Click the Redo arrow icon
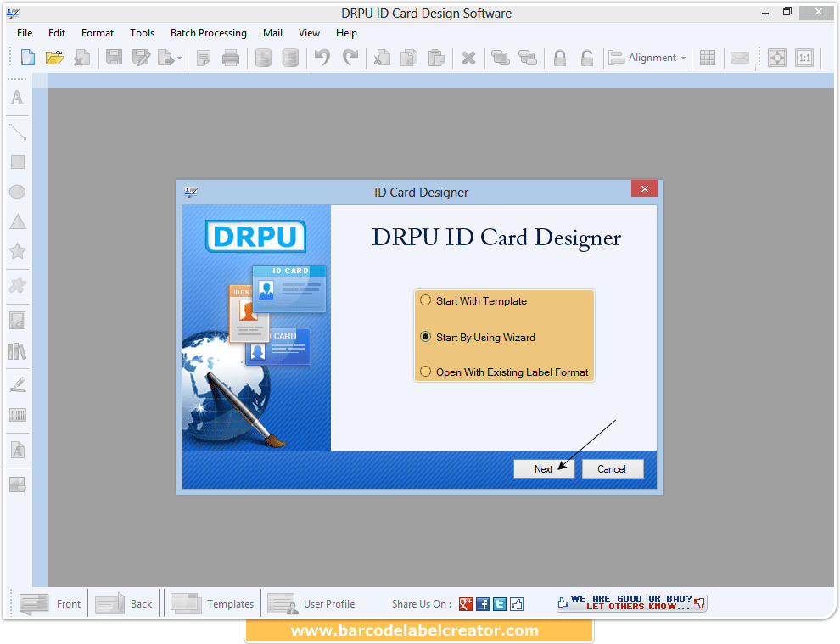This screenshot has height=644, width=840. [x=350, y=58]
